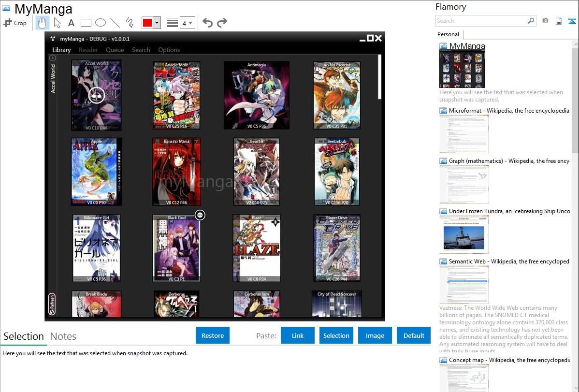Click the Paste Link button
This screenshot has height=392, width=579.
298,335
